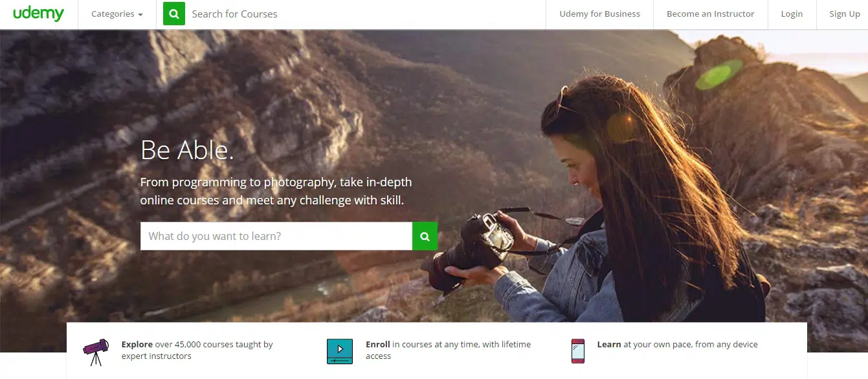Image resolution: width=868 pixels, height=379 pixels.
Task: Click the Udemy logo
Action: (38, 14)
